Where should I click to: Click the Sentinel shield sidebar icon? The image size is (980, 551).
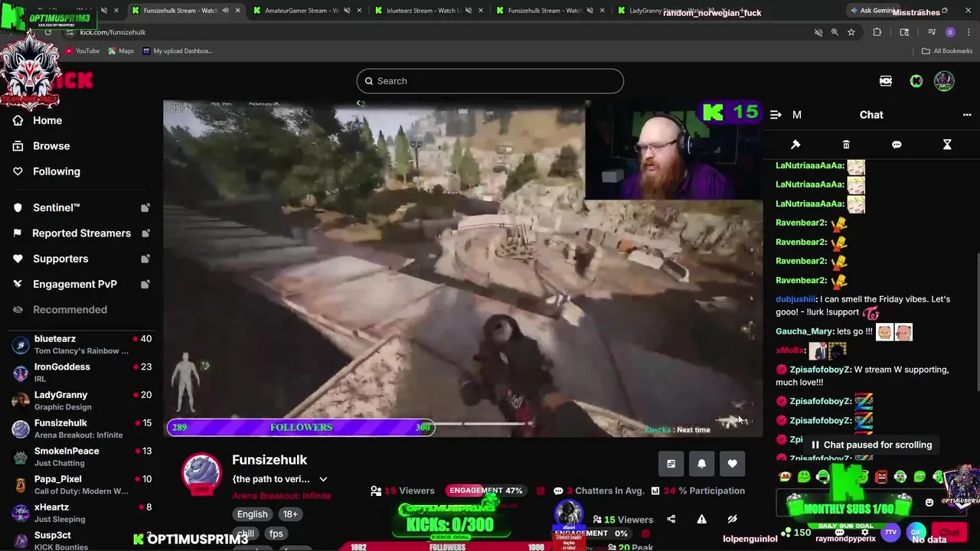point(18,207)
